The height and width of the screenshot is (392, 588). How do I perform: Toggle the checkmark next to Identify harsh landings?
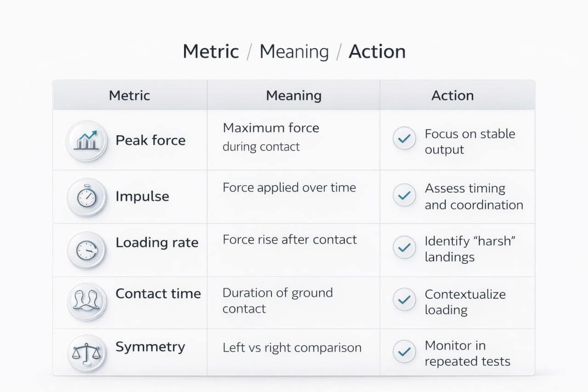pos(404,247)
